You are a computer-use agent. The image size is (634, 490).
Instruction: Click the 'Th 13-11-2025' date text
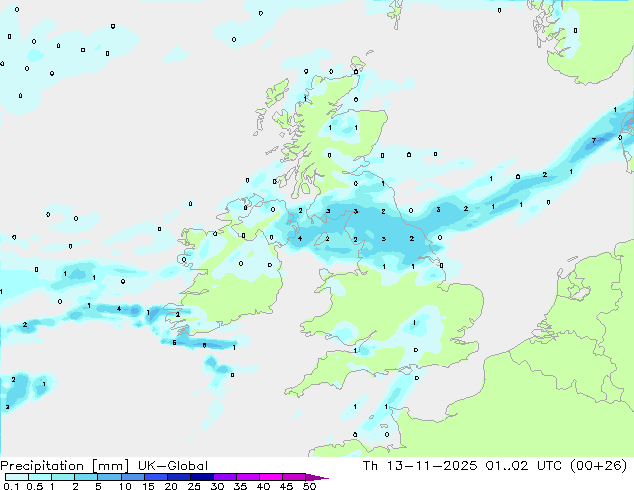pyautogui.click(x=420, y=466)
